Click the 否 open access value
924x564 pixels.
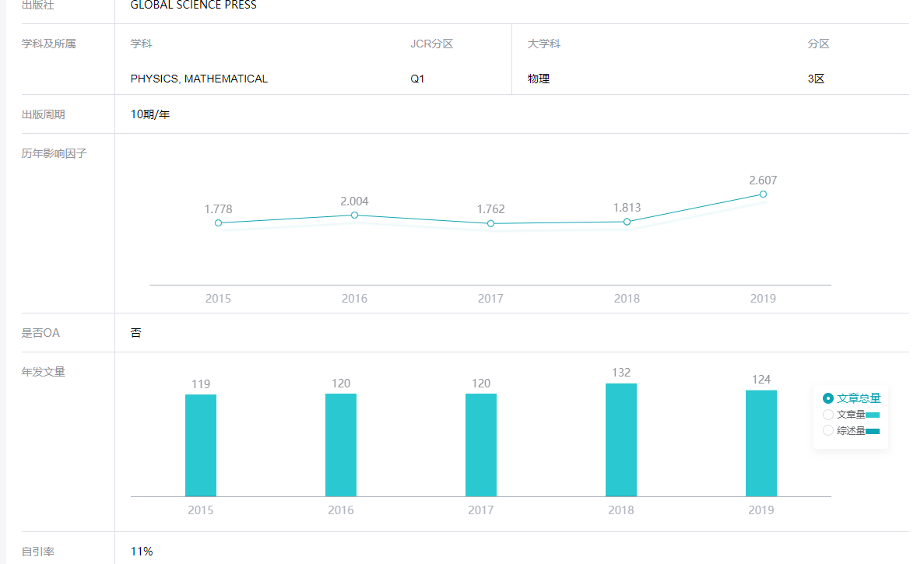(136, 333)
